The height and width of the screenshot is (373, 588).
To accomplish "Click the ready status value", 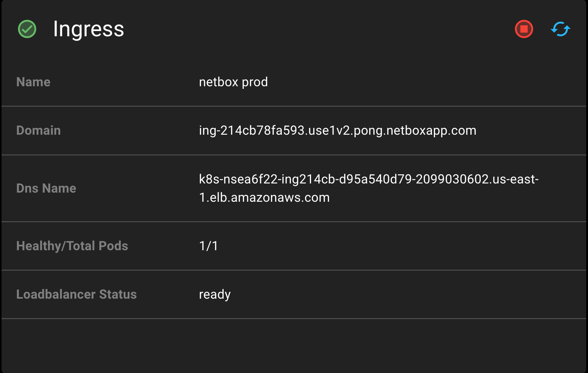I will (x=214, y=294).
